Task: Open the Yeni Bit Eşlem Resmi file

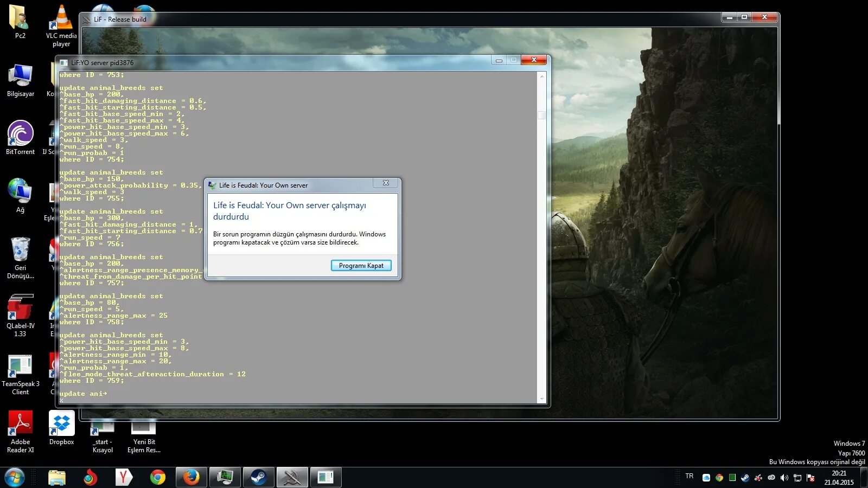Action: [x=144, y=437]
